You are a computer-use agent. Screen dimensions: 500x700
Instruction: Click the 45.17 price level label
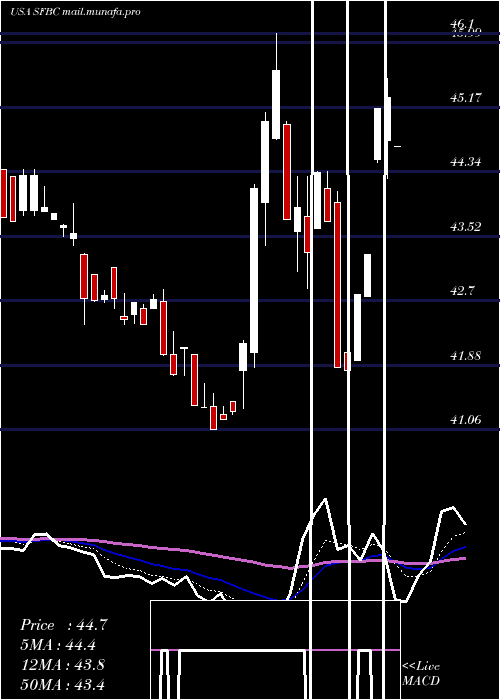[466, 97]
